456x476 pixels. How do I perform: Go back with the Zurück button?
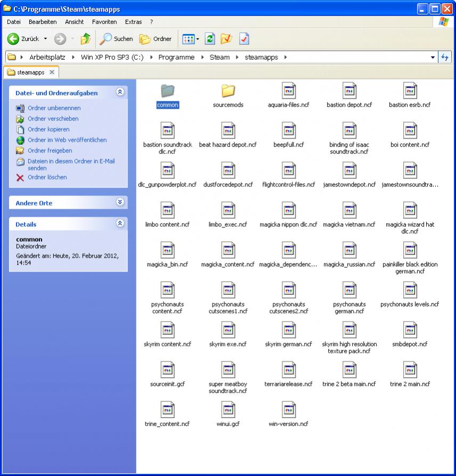[23, 39]
